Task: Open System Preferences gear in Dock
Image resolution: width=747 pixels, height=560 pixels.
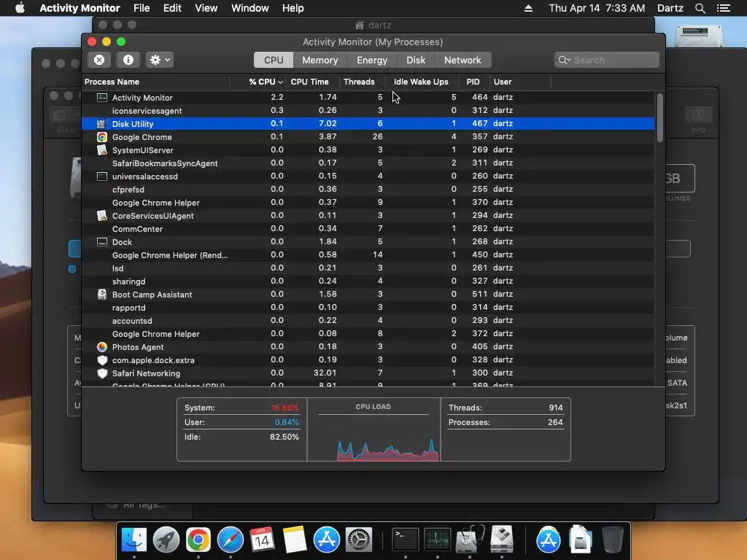Action: 358,540
